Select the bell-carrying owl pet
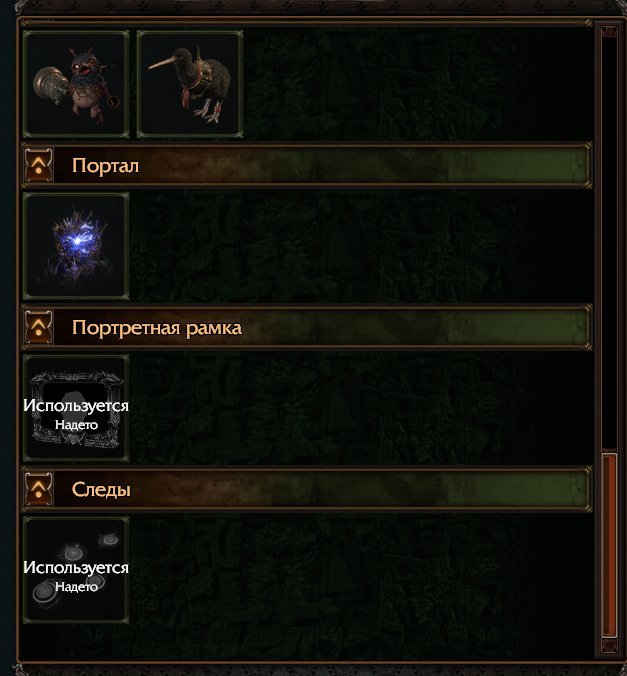Image resolution: width=627 pixels, height=676 pixels. click(76, 84)
